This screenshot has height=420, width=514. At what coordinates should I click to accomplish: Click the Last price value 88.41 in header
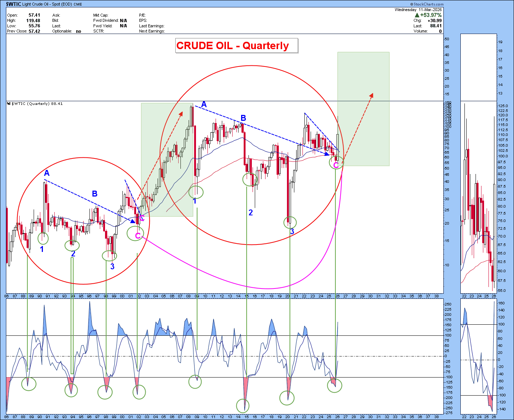(x=436, y=26)
